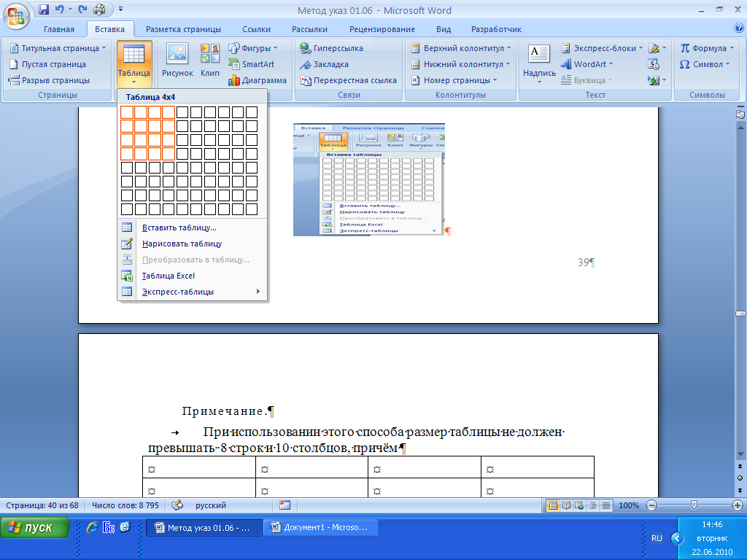The width and height of the screenshot is (747, 560).
Task: Insert text box with Надпись
Action: (x=539, y=64)
